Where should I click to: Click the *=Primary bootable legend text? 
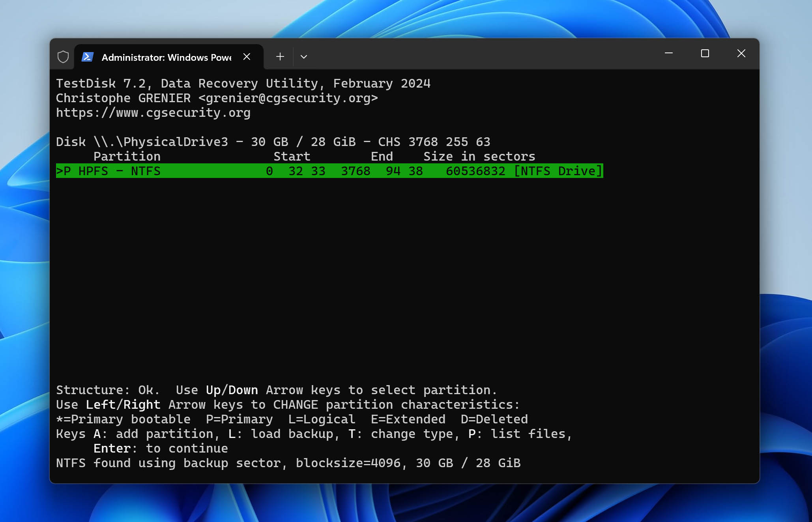(123, 419)
